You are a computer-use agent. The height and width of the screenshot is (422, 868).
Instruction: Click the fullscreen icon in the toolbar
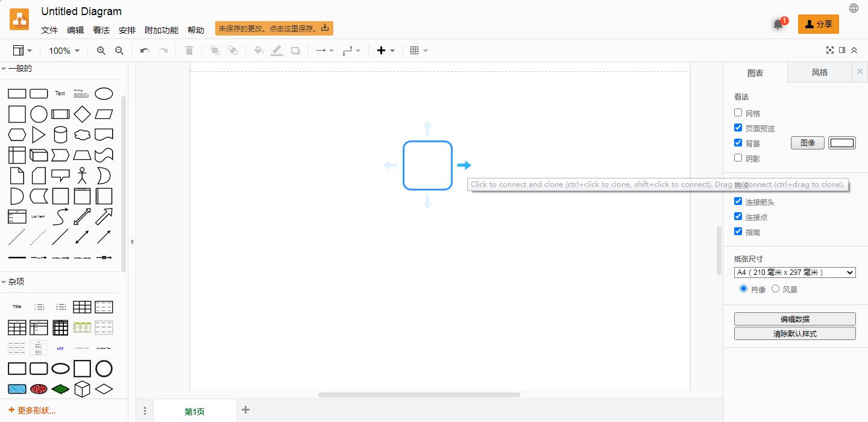pos(830,51)
